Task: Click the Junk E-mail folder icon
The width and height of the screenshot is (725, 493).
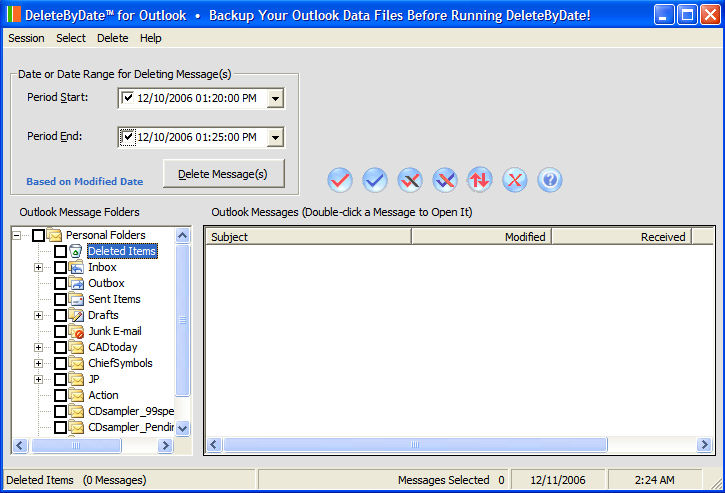Action: (x=76, y=331)
